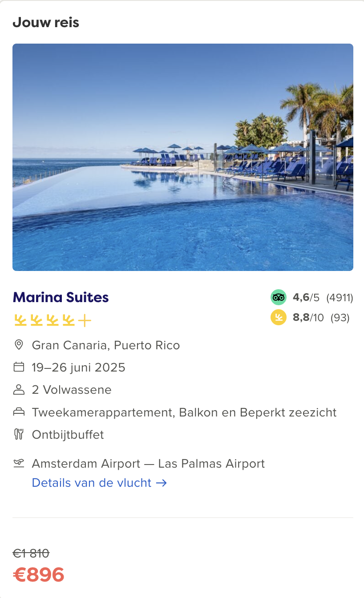Viewport: 364px width, 598px height.
Task: Click the calendar icon beside travel dates
Action: click(x=19, y=367)
